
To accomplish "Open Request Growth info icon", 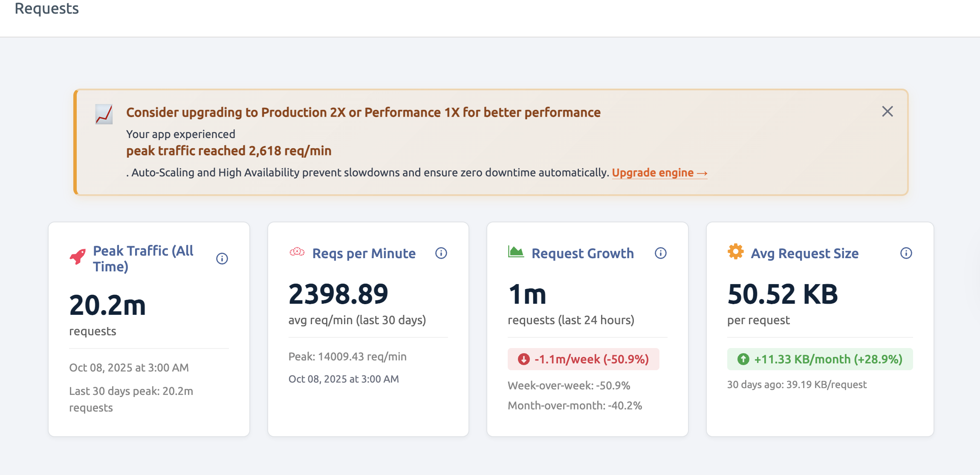I will [x=660, y=253].
